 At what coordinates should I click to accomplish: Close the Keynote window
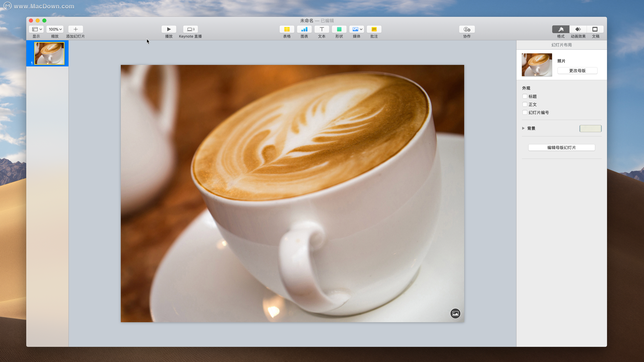coord(31,20)
